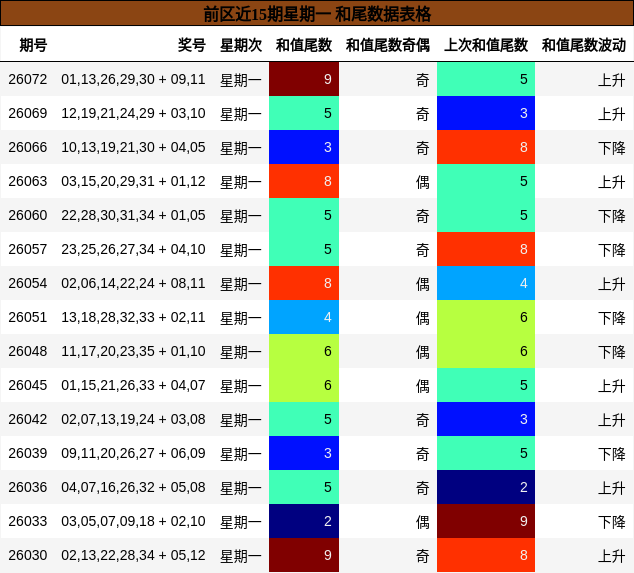The image size is (634, 573).
Task: Click 偶 parity cell in row 26063
Action: click(423, 182)
